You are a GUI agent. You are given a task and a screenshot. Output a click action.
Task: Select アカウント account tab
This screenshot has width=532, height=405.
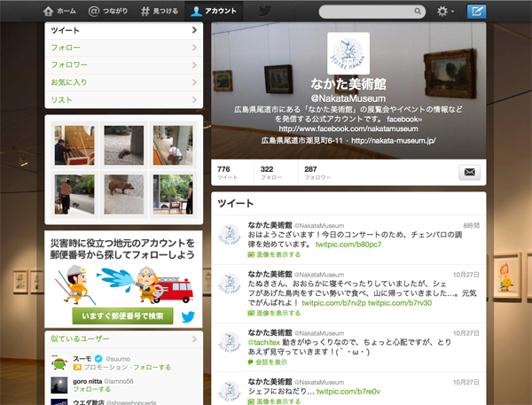click(x=214, y=12)
